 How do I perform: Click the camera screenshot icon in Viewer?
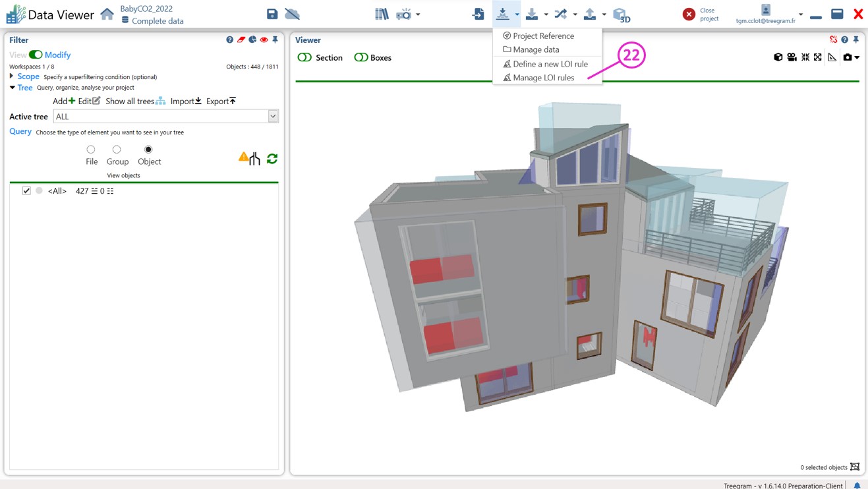(x=848, y=57)
